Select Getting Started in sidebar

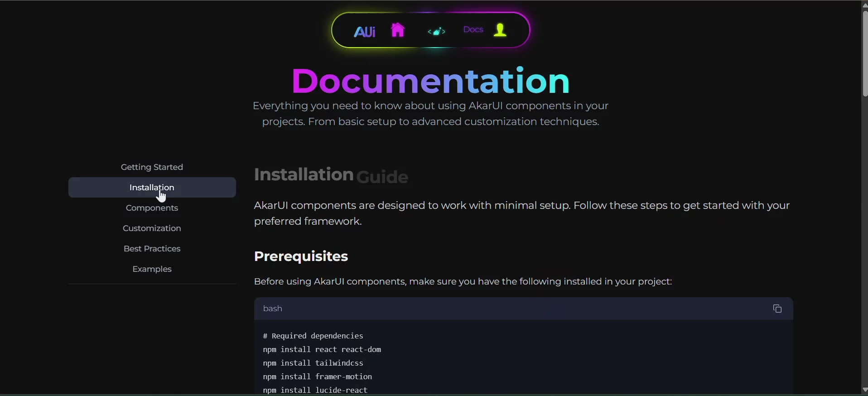(152, 167)
